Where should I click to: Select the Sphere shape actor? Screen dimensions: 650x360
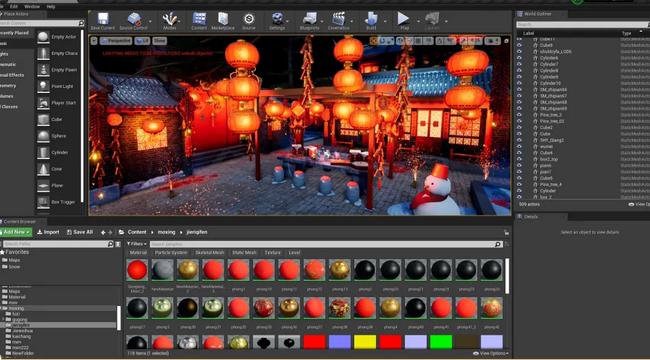43,136
